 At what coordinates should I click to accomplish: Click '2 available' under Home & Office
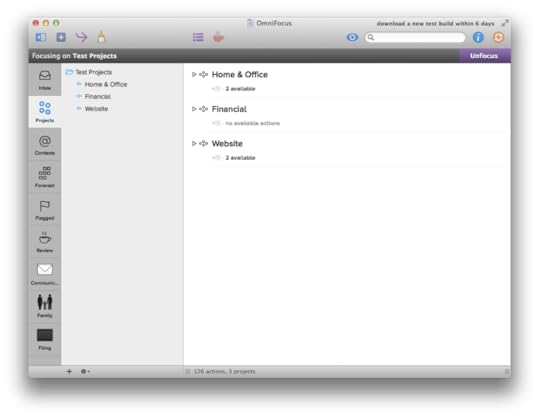240,89
